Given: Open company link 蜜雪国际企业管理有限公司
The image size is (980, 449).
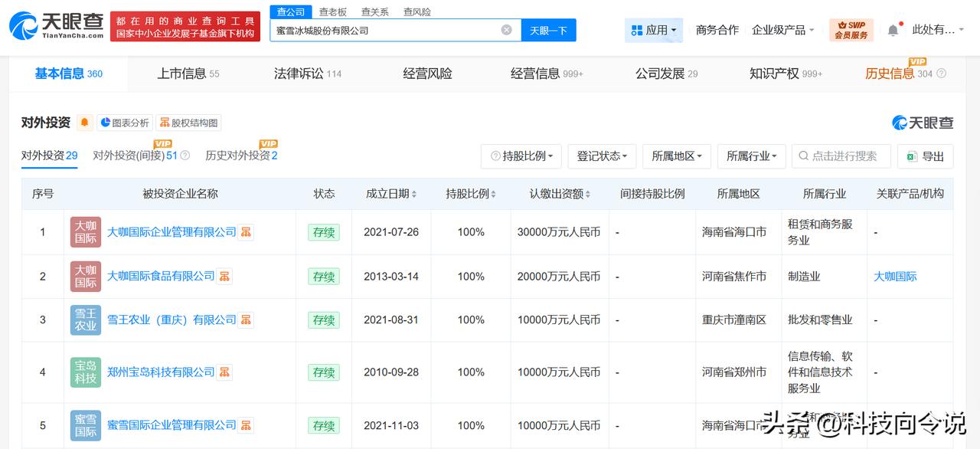Looking at the screenshot, I should click(171, 425).
